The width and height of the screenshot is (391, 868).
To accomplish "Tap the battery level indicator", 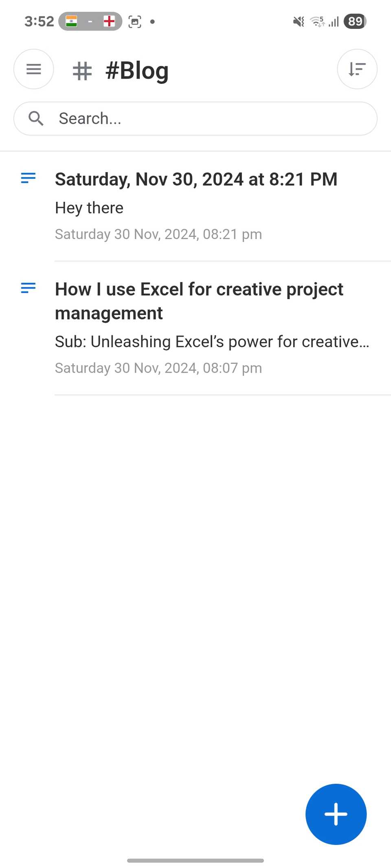I will 355,21.
